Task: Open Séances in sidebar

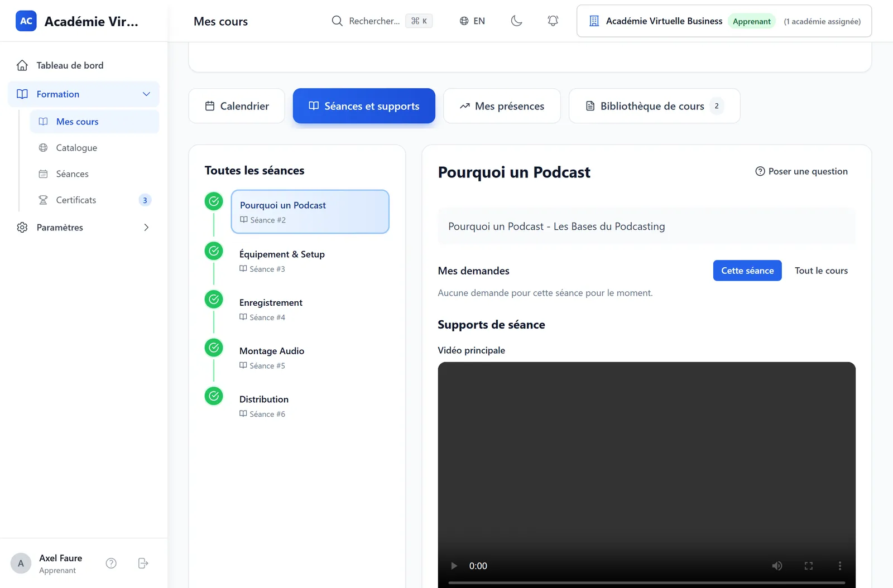Action: click(94, 174)
